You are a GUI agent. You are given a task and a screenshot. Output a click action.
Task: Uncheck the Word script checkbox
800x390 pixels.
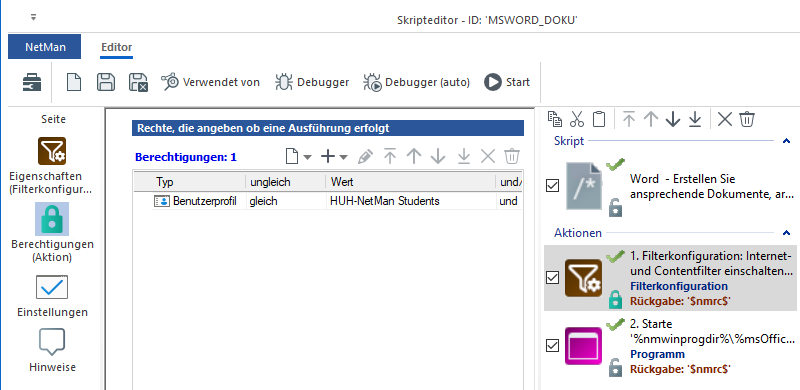tap(552, 185)
